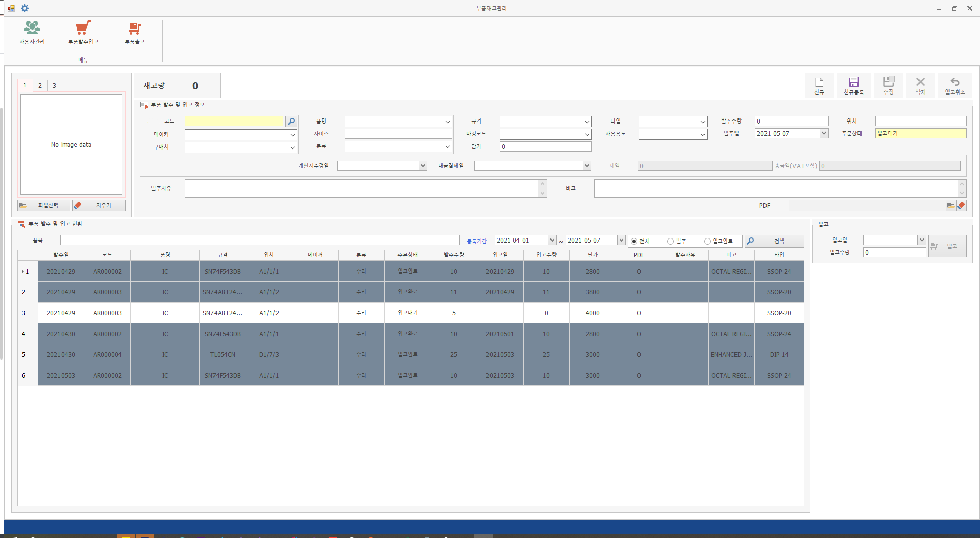The image size is (980, 538).
Task: Click 품목 search text field
Action: tap(260, 240)
